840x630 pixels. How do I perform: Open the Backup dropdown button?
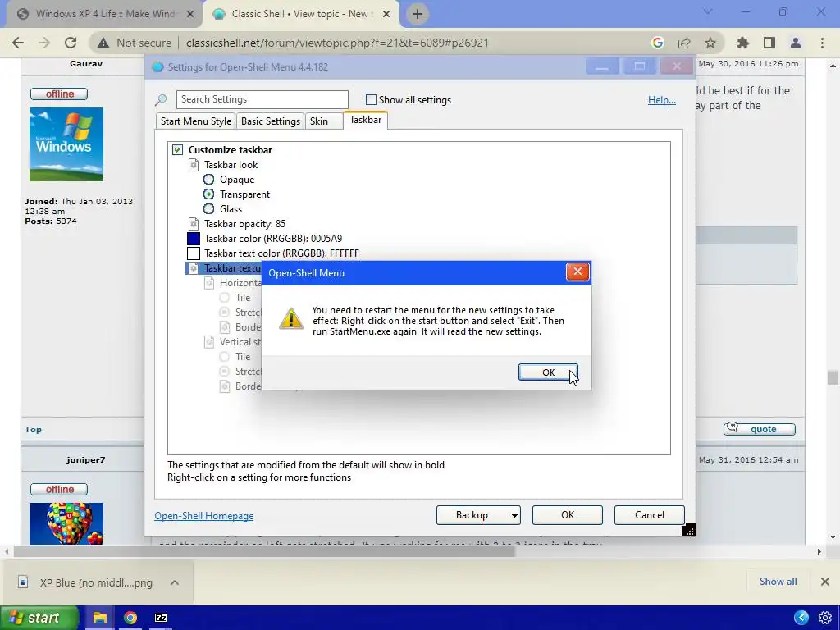click(478, 515)
